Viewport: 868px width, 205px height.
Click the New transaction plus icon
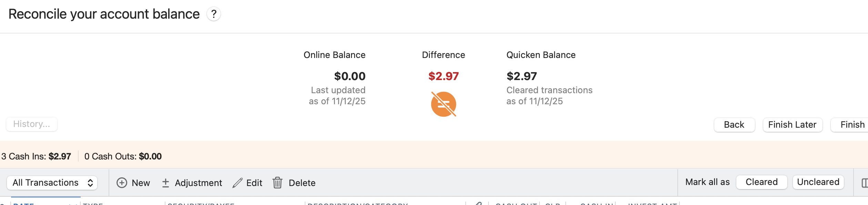[x=122, y=183]
